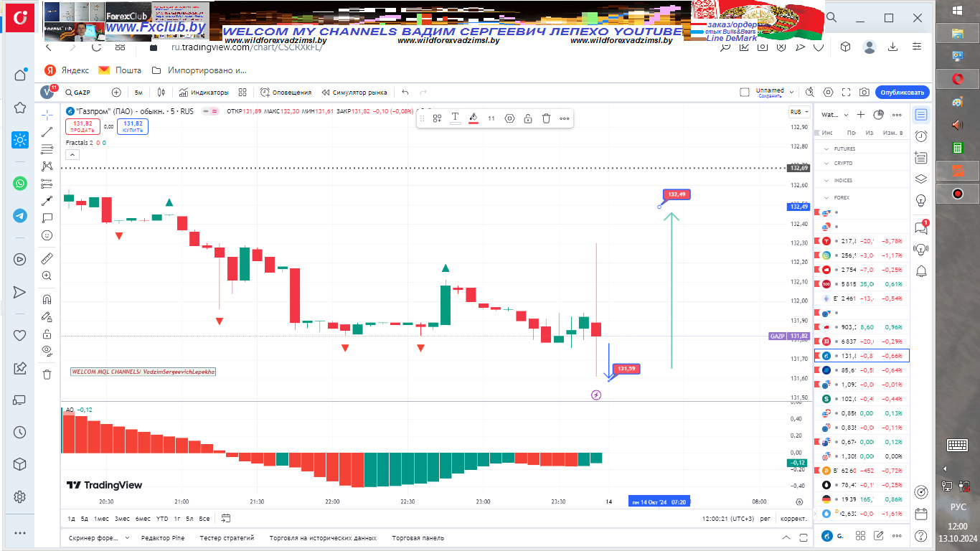Select the crosshair cursor tool
The image size is (980, 551).
(47, 115)
